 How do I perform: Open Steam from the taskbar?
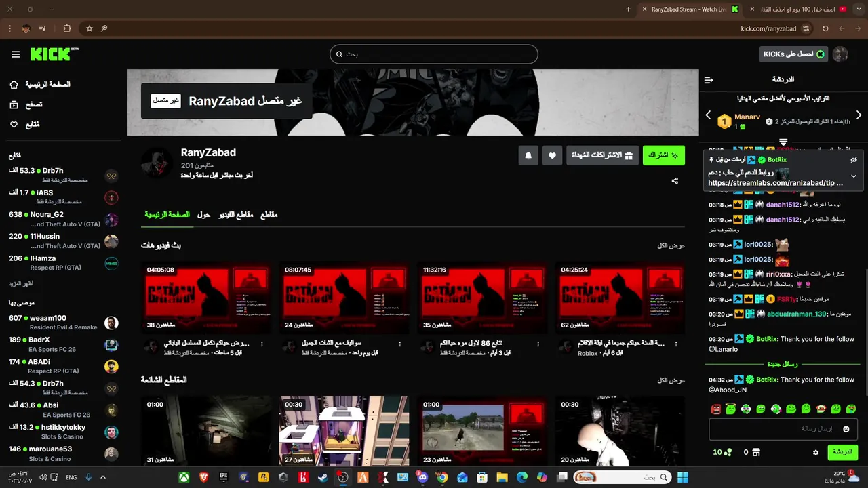tap(322, 477)
